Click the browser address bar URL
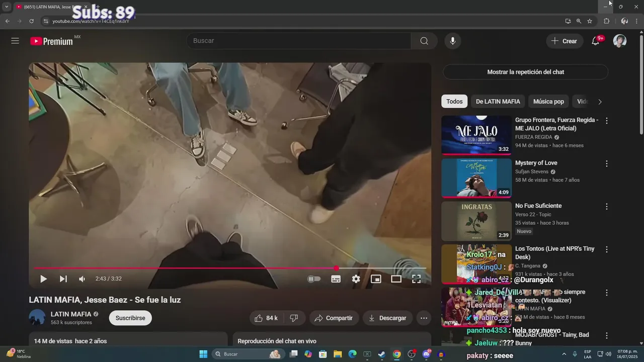 (x=91, y=21)
